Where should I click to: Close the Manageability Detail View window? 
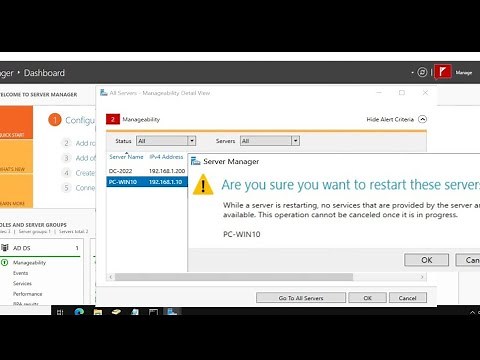[x=425, y=93]
